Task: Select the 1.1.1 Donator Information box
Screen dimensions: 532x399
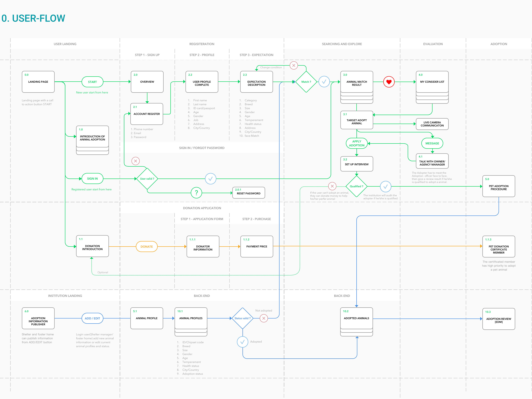Action: coord(203,247)
